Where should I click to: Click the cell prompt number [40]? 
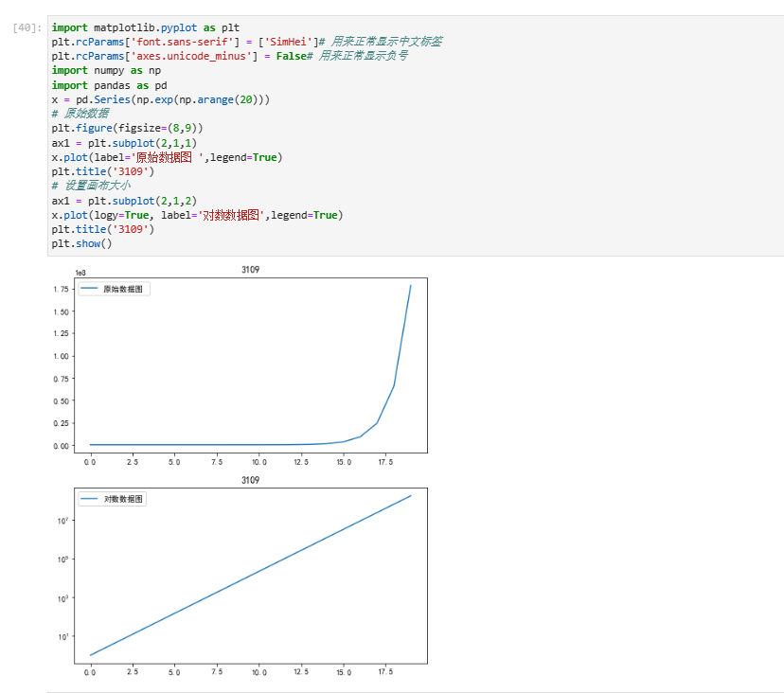(x=27, y=28)
